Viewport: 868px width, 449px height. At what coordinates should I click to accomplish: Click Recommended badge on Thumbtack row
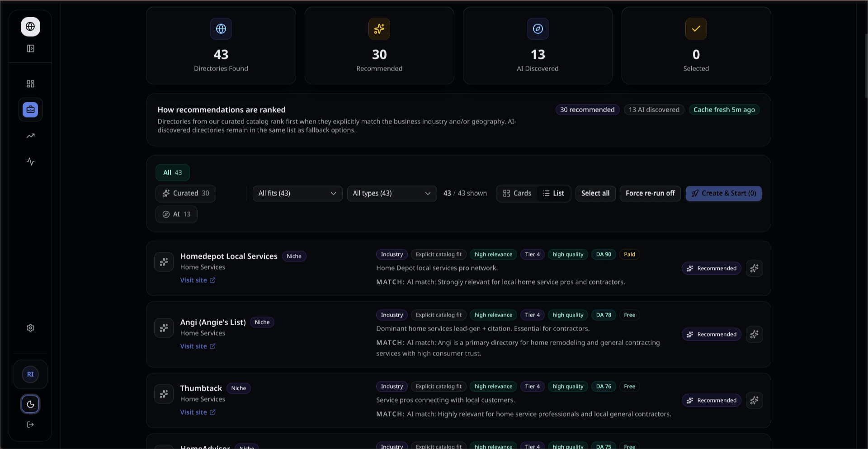(x=712, y=400)
